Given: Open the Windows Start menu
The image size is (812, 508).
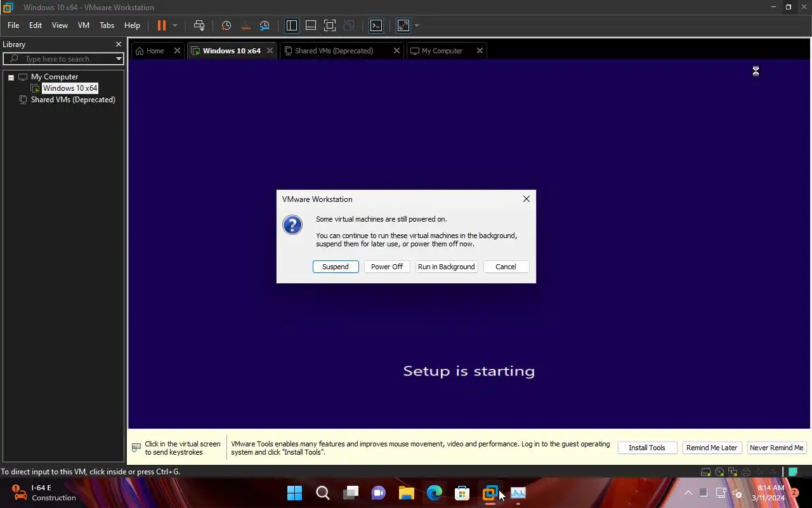Looking at the screenshot, I should [294, 493].
